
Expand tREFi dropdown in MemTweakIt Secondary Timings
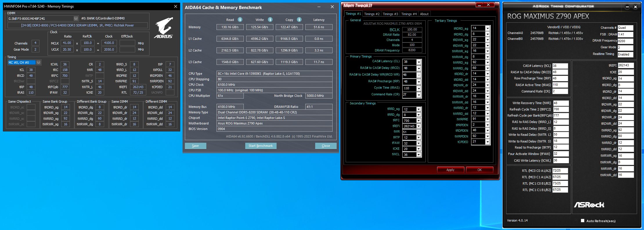[x=418, y=126]
